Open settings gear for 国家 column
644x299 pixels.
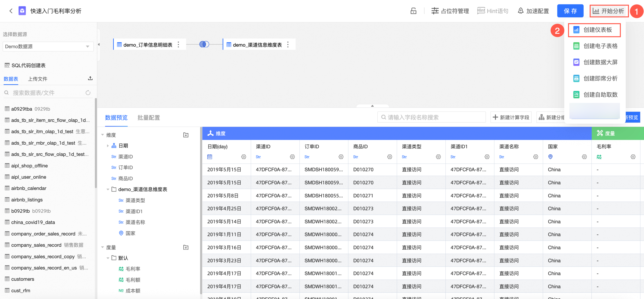click(x=584, y=157)
